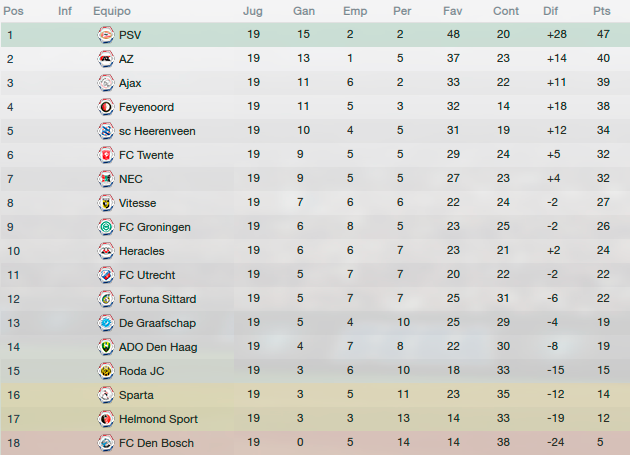Viewport: 630px width, 455px height.
Task: Sort by the Dif column header
Action: [x=550, y=11]
